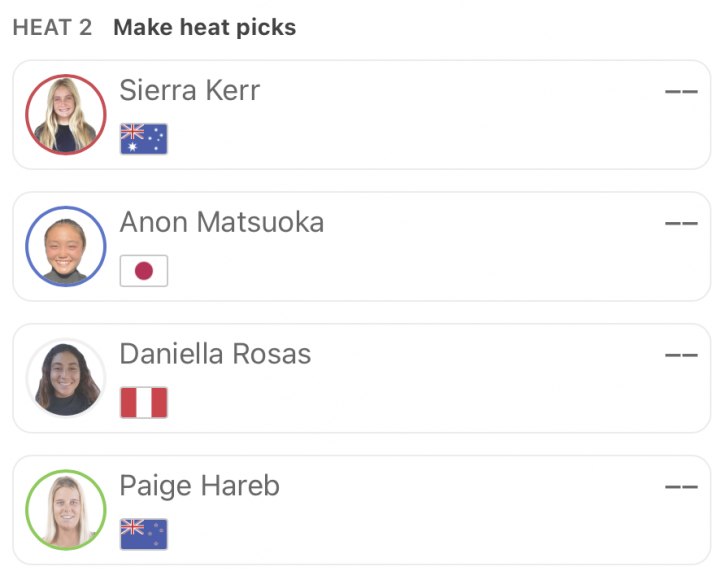This screenshot has width=722, height=571.
Task: Select the Daniella Rosas name text
Action: tap(215, 354)
